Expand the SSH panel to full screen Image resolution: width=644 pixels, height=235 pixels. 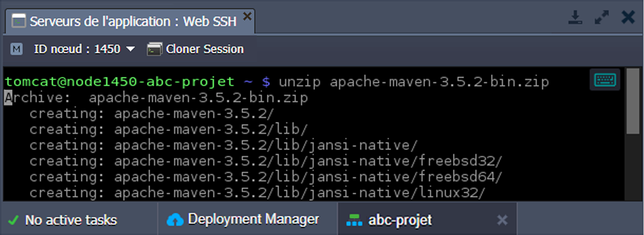coord(602,17)
